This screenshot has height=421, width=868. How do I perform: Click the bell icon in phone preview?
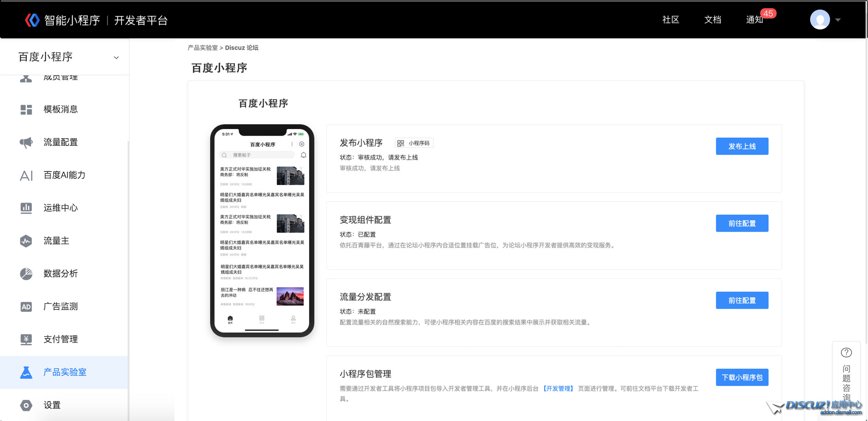(x=304, y=155)
